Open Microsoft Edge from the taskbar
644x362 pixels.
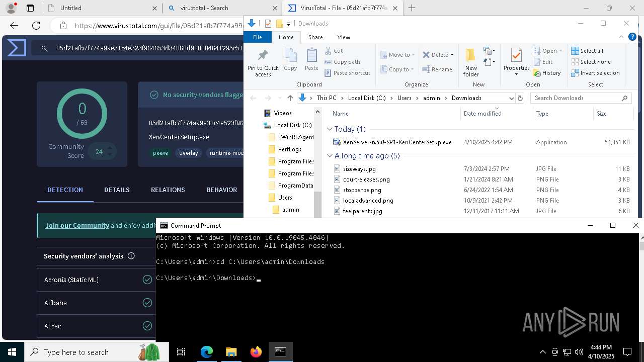click(x=207, y=352)
